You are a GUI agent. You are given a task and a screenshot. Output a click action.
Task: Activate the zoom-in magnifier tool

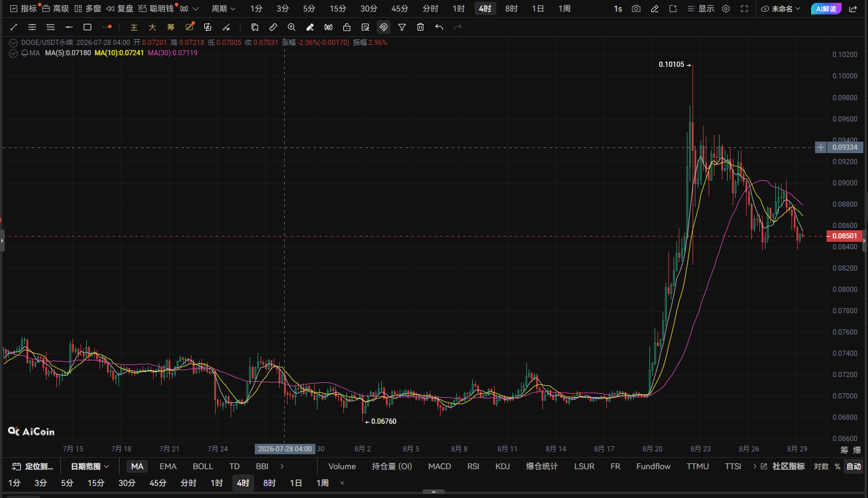coord(292,27)
